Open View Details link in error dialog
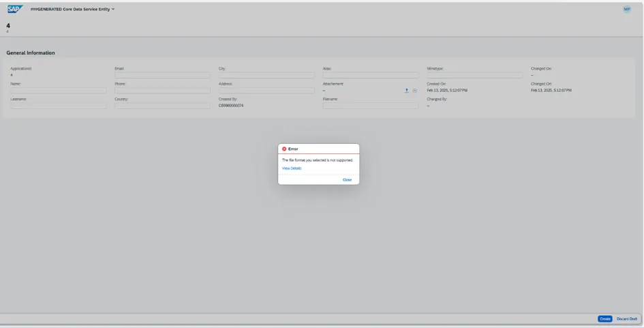The height and width of the screenshot is (328, 644). (292, 168)
